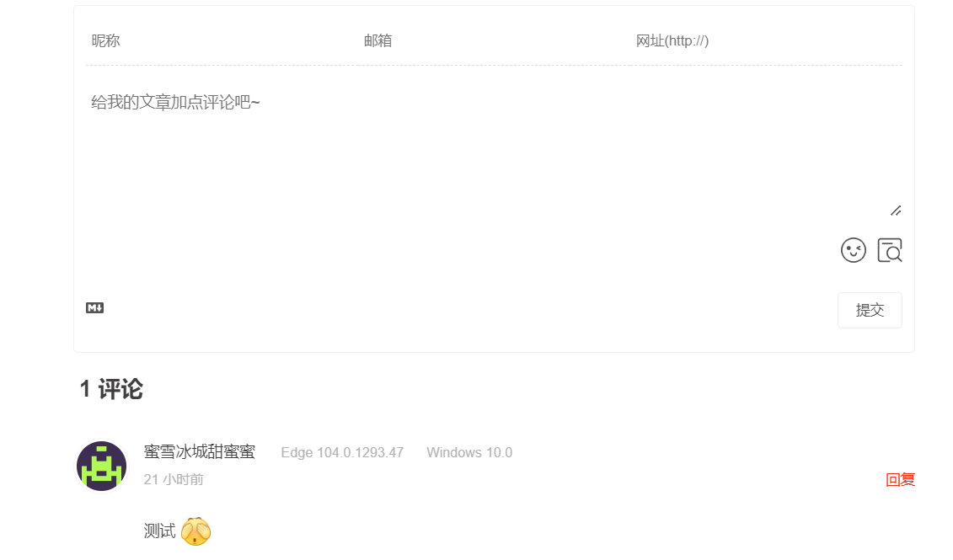
Task: Focus the 网址(http://) website field
Action: coord(767,40)
